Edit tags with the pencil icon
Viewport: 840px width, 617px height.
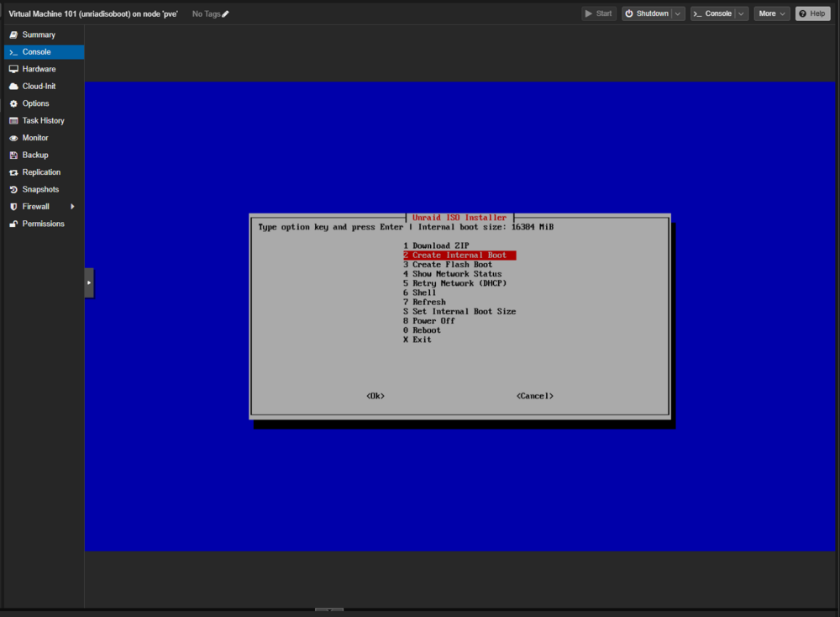tap(225, 14)
